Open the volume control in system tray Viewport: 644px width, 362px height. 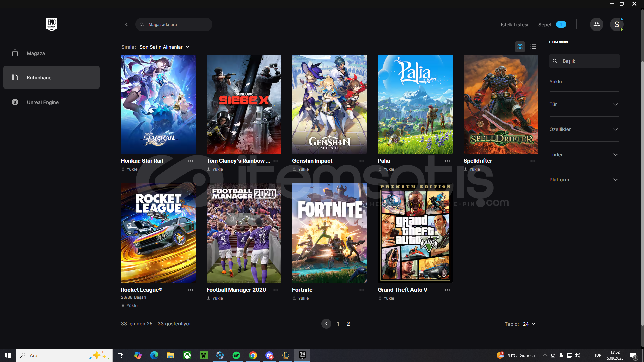coord(577,355)
